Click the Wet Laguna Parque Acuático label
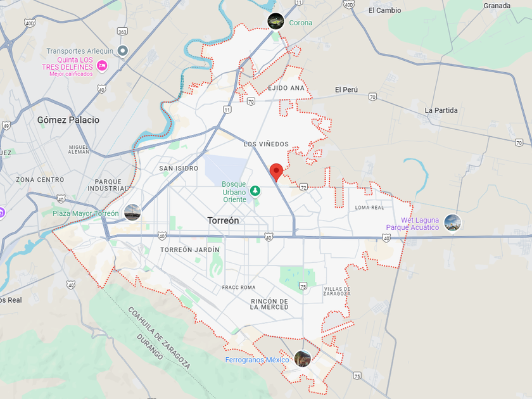Screen dimensions: 532x399 coord(412,224)
